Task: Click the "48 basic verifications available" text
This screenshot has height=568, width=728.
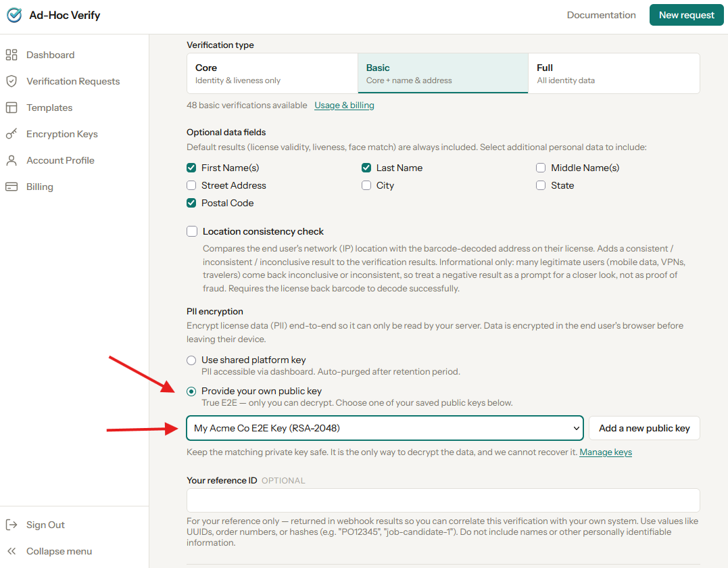Action: (247, 105)
